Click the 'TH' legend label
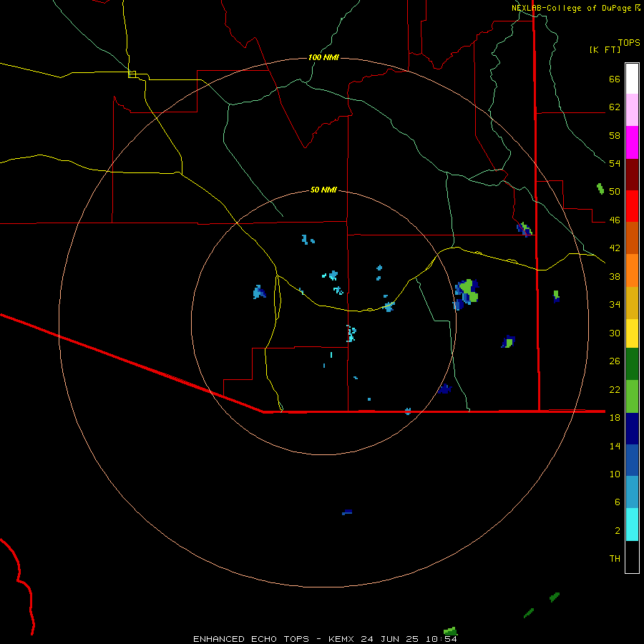The height and width of the screenshot is (644, 644). tap(615, 559)
